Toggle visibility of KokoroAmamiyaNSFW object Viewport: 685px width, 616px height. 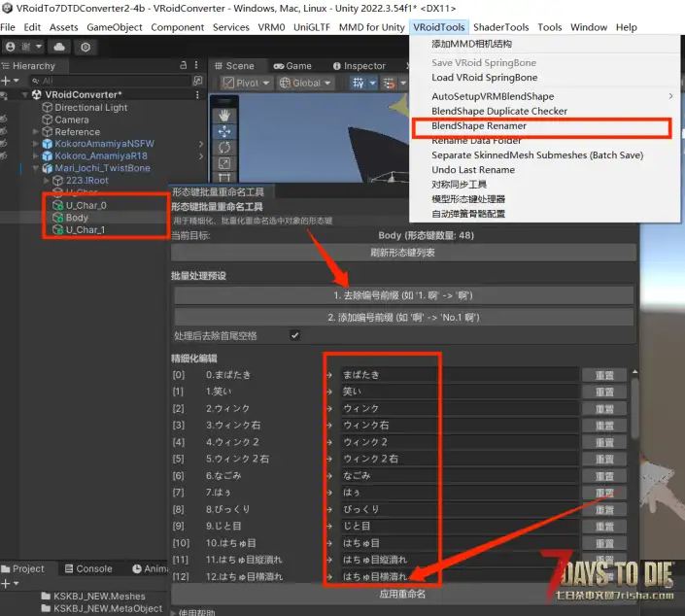click(6, 144)
